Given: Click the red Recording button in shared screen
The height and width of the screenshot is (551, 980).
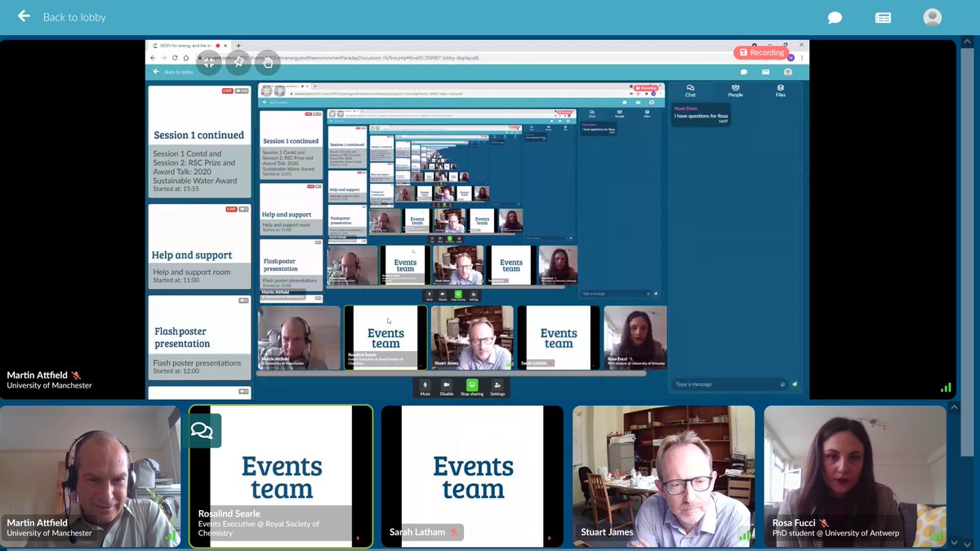Looking at the screenshot, I should click(761, 52).
